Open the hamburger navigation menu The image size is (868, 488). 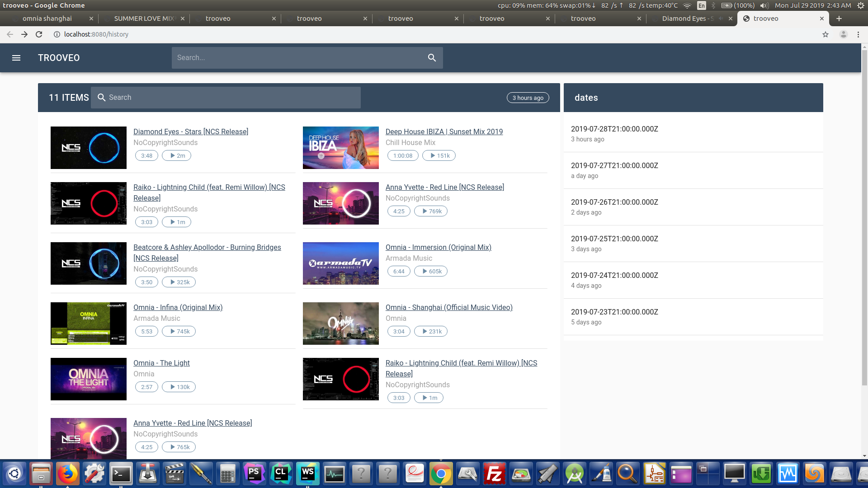click(16, 58)
